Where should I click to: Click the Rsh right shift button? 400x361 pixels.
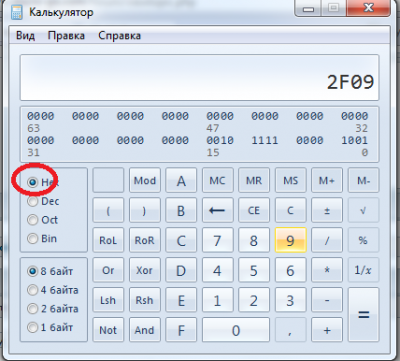145,301
